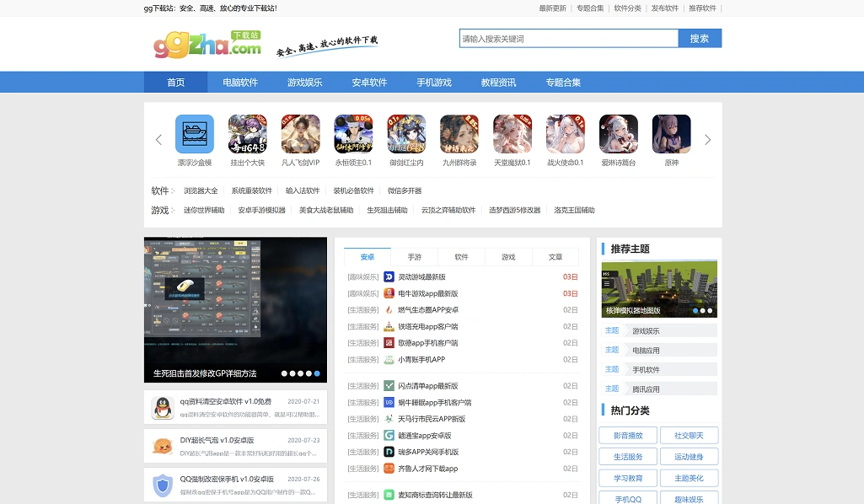Switch to the 手游 tab
This screenshot has height=504, width=864.
coord(414,256)
